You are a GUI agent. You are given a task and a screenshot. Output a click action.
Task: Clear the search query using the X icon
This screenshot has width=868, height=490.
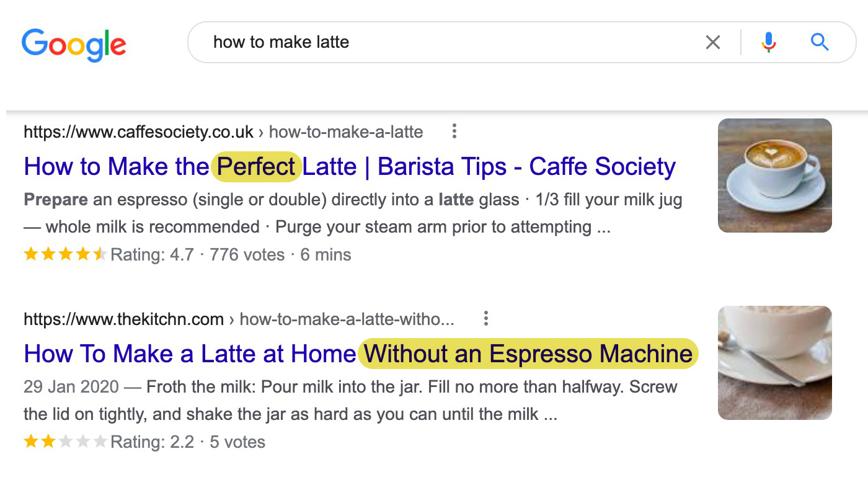pos(713,42)
